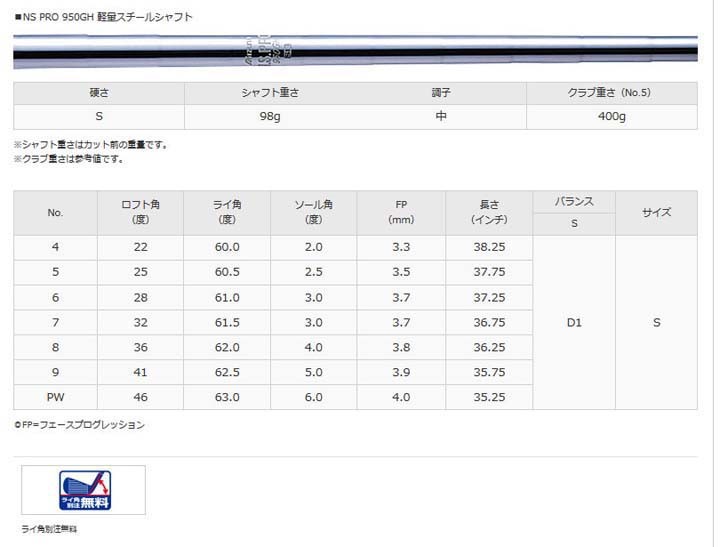The height and width of the screenshot is (547, 720).
Task: Select the lie angle 60.5 cell
Action: (227, 272)
